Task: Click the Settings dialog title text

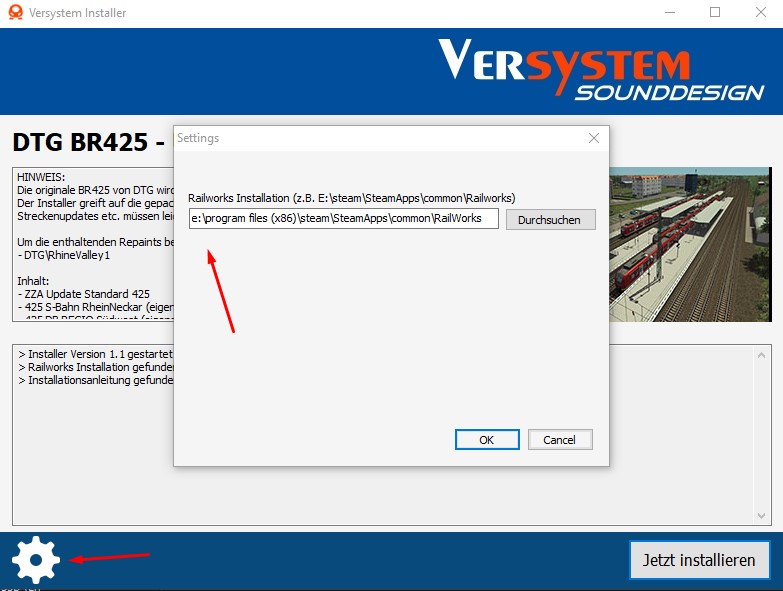Action: [198, 138]
